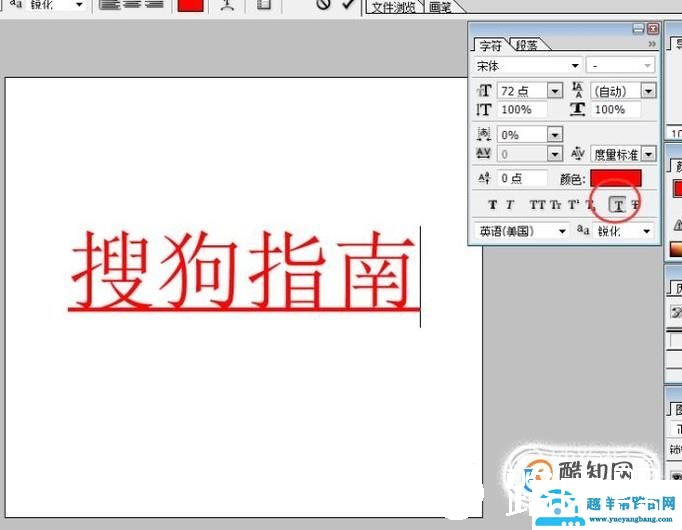Viewport: 682px width, 530px height.
Task: Click the vertical scale icon
Action: pyautogui.click(x=484, y=109)
